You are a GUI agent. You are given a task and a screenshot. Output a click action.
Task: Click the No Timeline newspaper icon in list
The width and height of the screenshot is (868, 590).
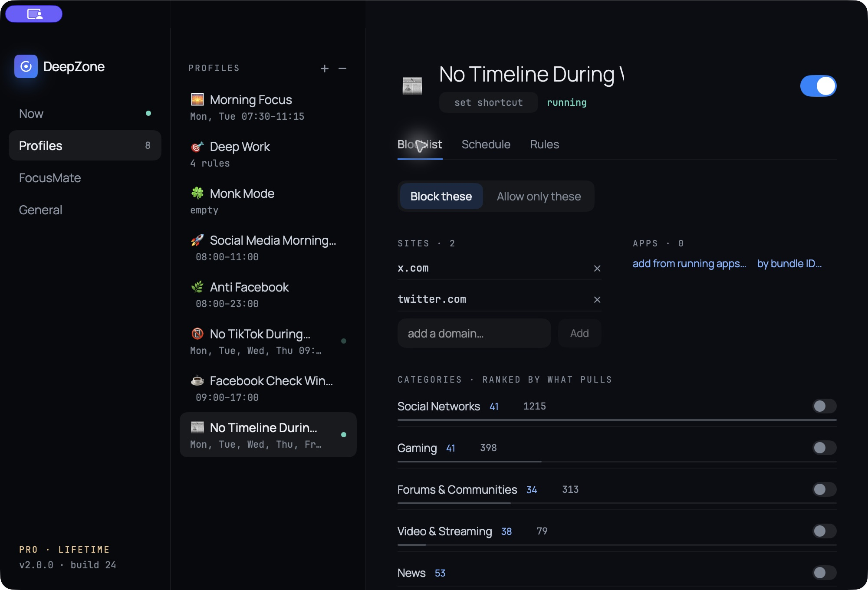[197, 427]
